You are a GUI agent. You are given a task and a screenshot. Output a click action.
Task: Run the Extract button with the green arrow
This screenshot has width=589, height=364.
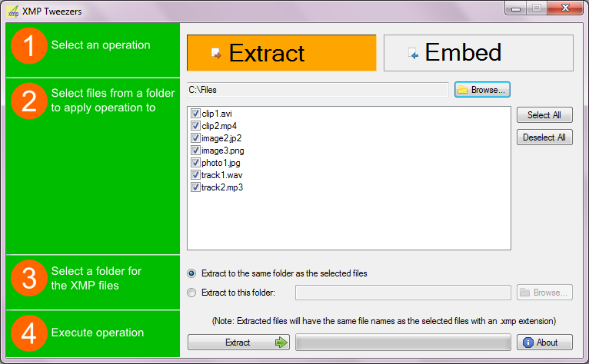[238, 342]
